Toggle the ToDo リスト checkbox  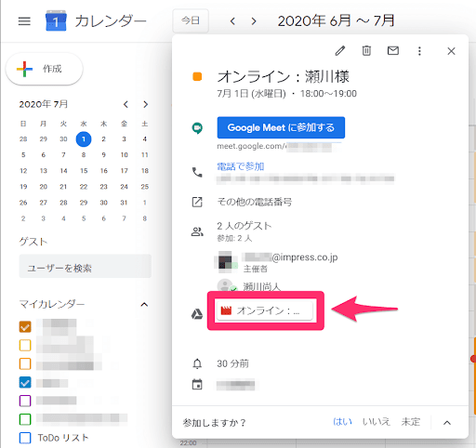(25, 438)
